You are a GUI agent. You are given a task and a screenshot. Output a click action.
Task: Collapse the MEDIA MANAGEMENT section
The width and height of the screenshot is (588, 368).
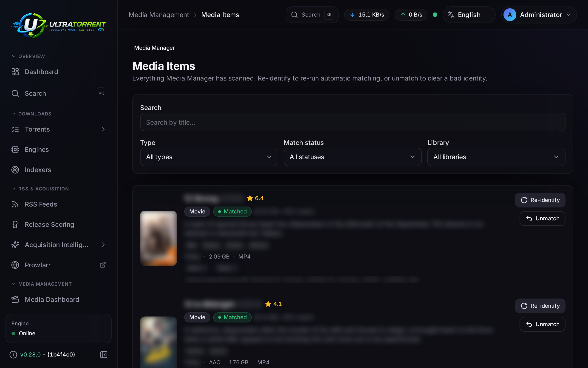tap(42, 284)
